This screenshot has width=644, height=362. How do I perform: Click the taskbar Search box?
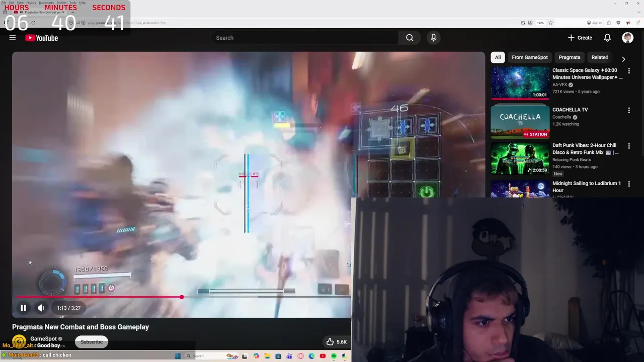point(211,356)
